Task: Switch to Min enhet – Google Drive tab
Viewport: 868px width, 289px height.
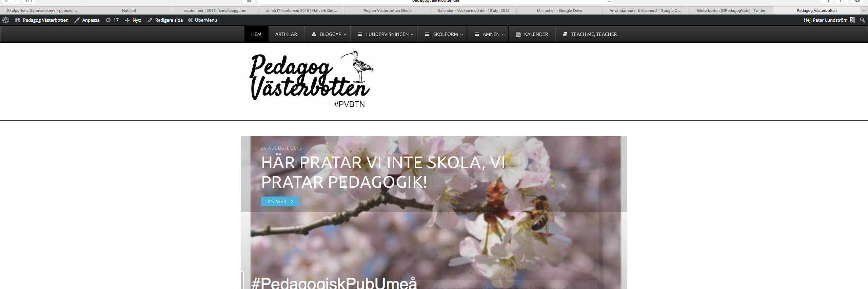Action: coord(559,11)
